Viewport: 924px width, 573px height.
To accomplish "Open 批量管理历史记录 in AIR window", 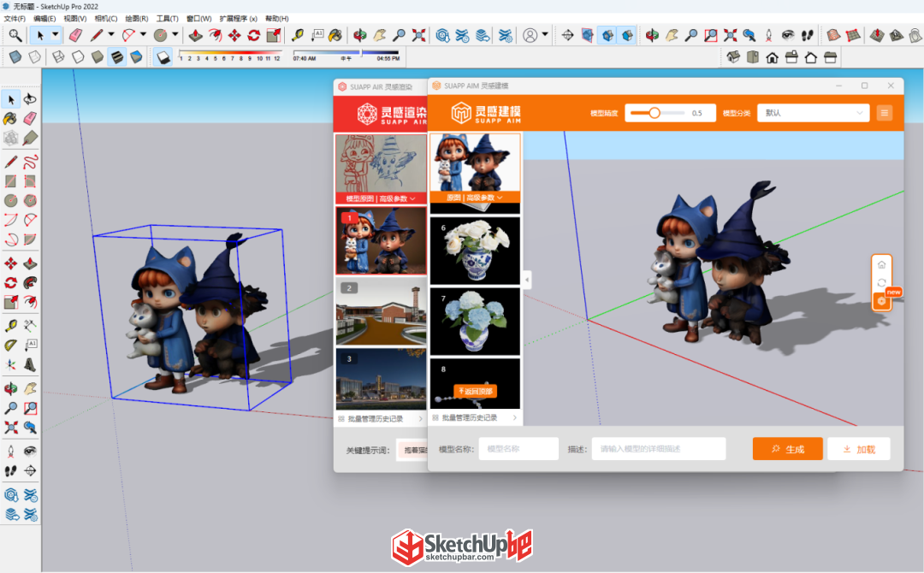I will coord(381,419).
